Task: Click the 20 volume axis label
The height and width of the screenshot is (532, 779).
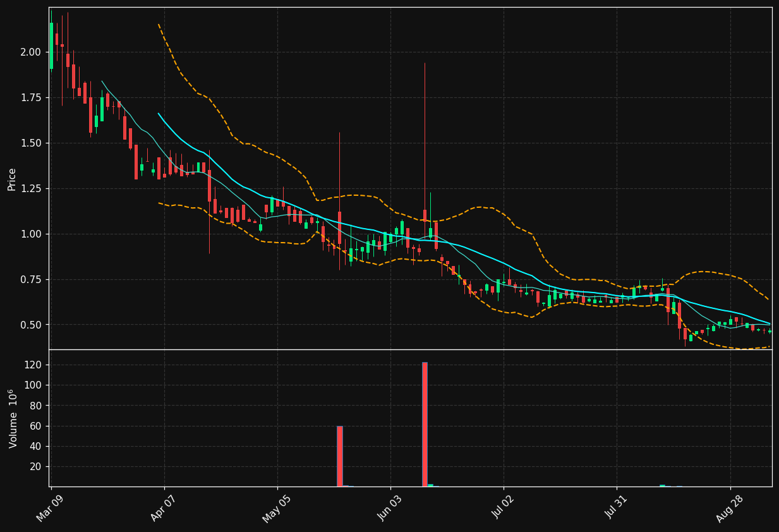Action: click(36, 466)
